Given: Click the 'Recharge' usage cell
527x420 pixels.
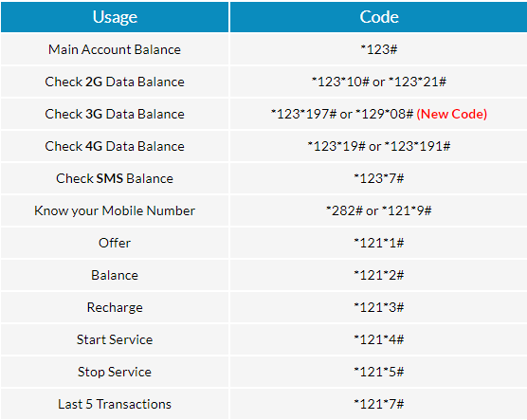Looking at the screenshot, I should 115,307.
